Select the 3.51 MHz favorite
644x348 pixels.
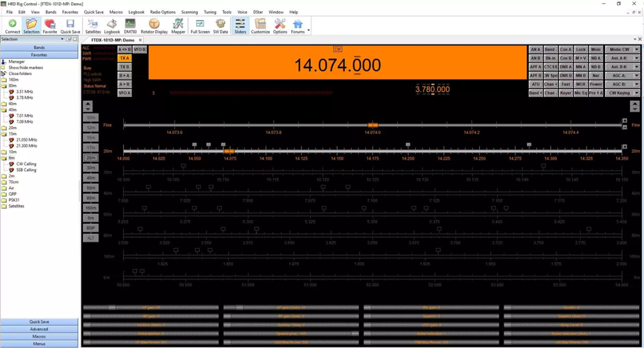point(26,91)
